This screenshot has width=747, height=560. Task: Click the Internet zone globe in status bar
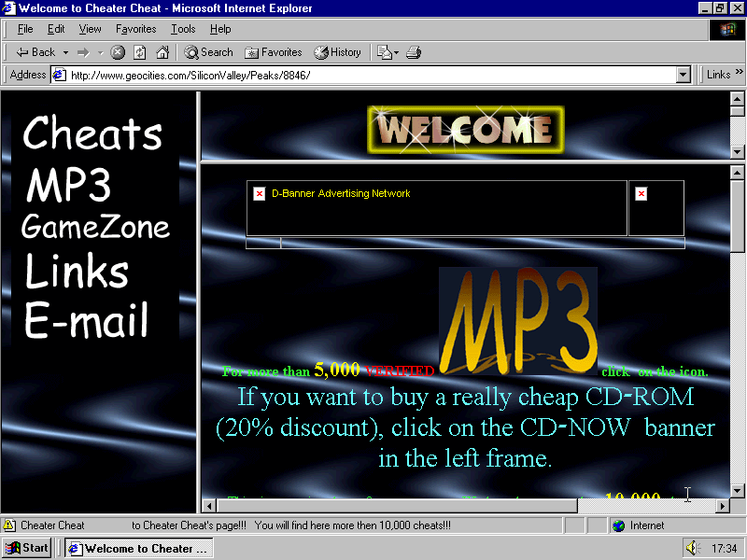(619, 525)
